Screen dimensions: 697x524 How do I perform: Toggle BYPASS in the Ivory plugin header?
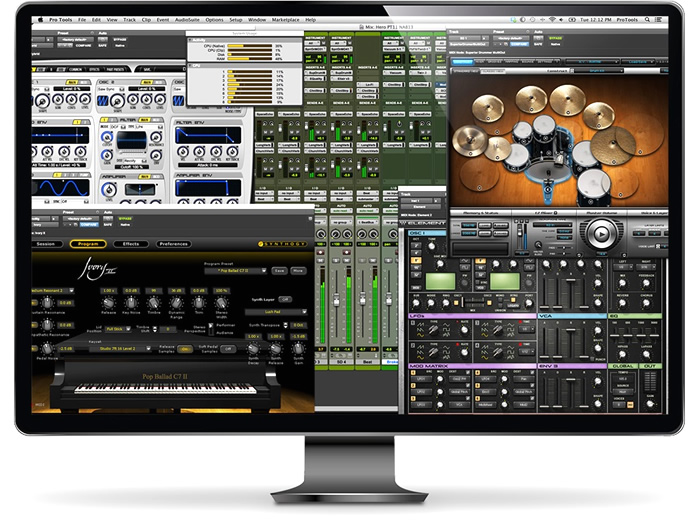(x=125, y=219)
